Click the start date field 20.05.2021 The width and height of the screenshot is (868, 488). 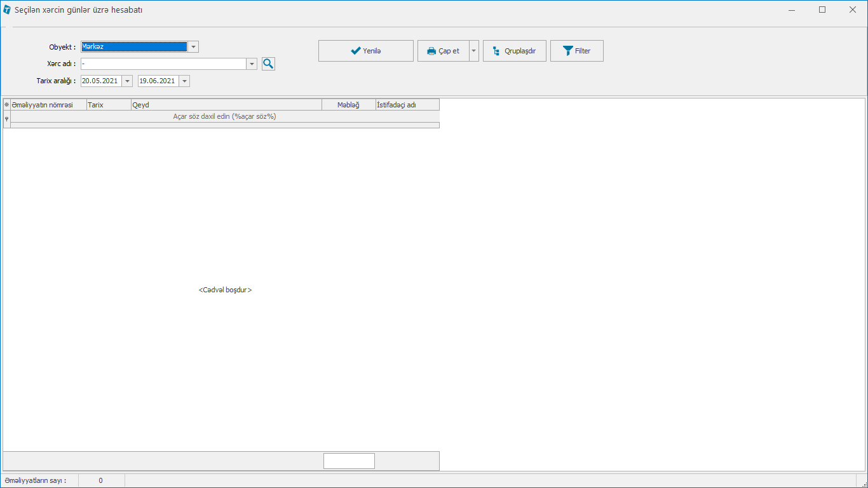tap(100, 81)
